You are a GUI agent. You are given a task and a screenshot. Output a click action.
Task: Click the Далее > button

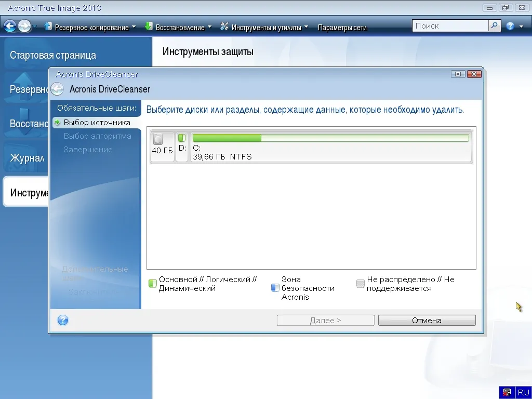coord(325,320)
